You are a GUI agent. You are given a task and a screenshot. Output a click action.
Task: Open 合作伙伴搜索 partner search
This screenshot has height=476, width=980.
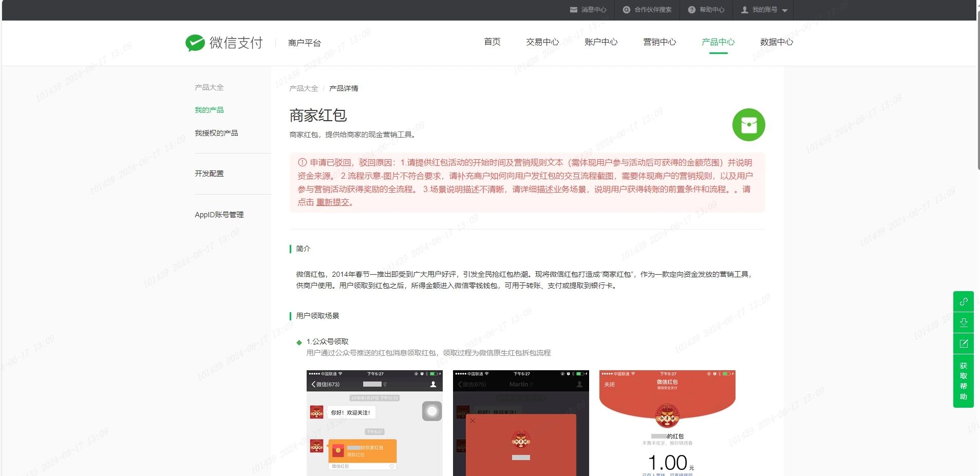[x=647, y=10]
